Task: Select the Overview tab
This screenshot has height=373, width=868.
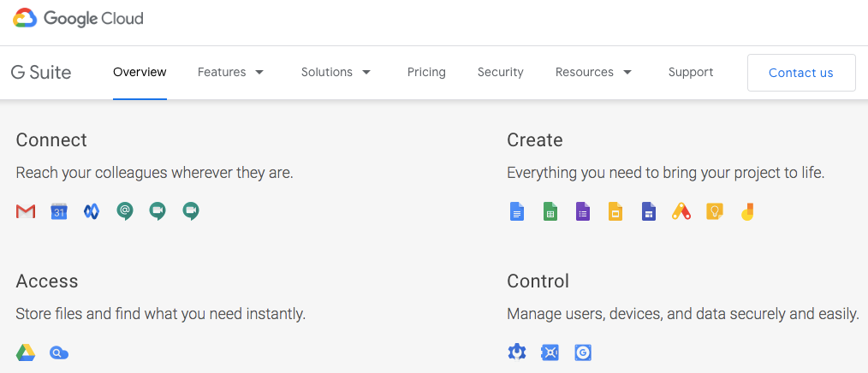Action: pos(140,72)
